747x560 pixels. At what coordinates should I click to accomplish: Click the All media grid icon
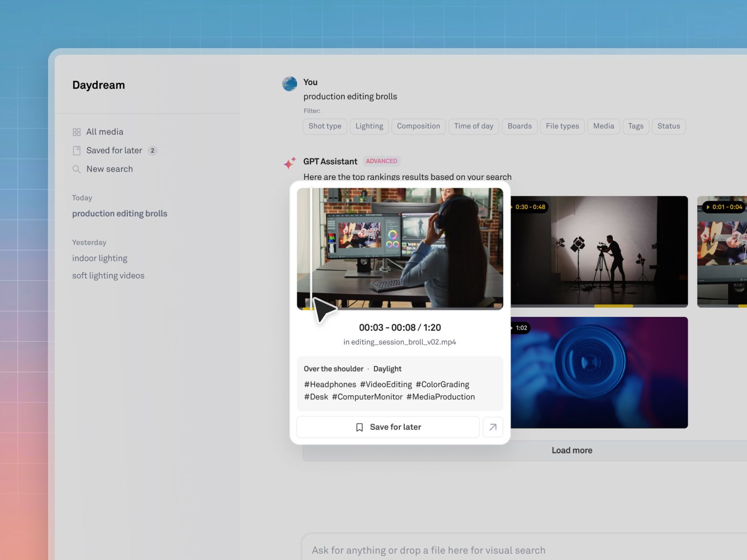76,132
